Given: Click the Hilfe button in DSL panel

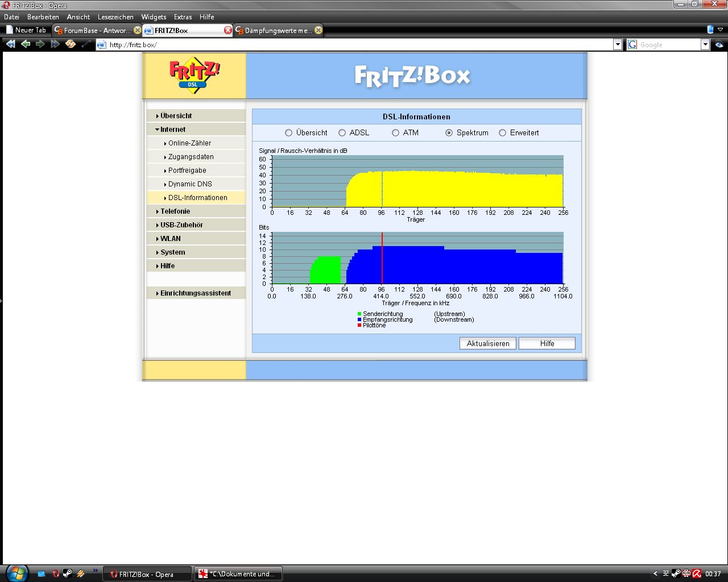Looking at the screenshot, I should 547,343.
